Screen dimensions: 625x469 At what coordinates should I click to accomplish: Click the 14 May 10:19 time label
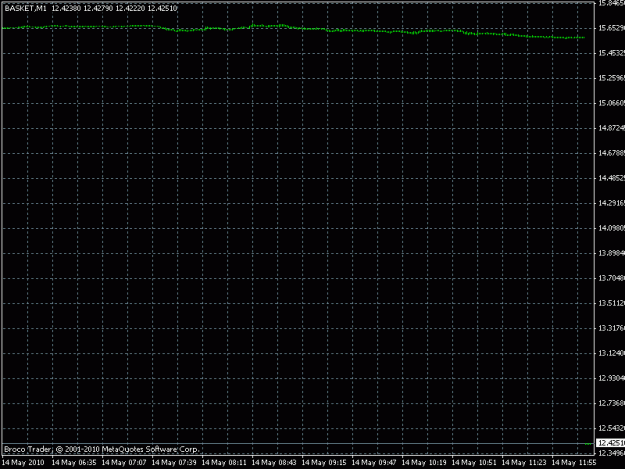pyautogui.click(x=424, y=463)
